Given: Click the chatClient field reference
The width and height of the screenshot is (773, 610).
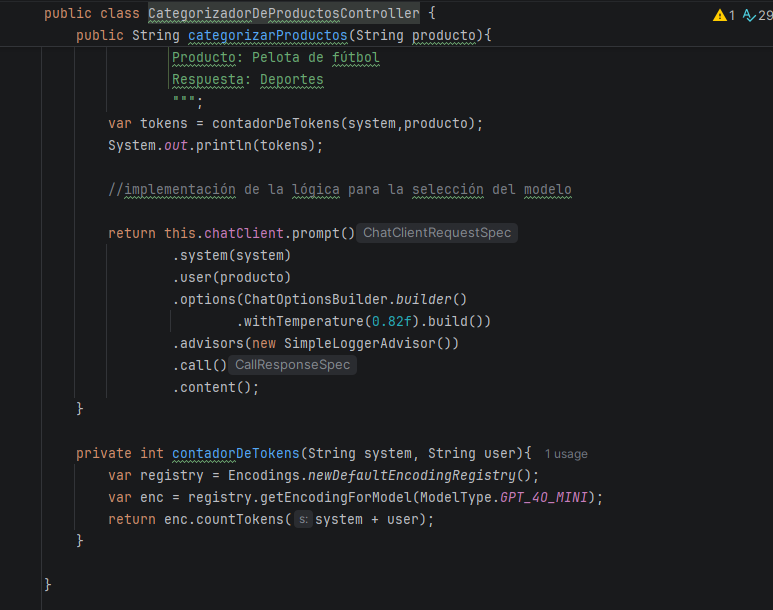Looking at the screenshot, I should click(x=244, y=233).
